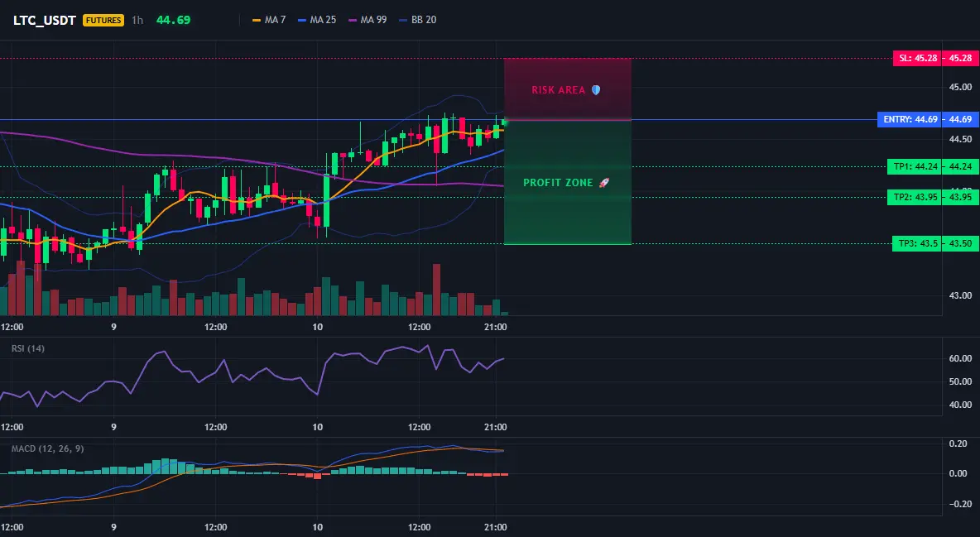Click the SL: 45.28 stop-loss label
980x537 pixels.
coord(917,58)
